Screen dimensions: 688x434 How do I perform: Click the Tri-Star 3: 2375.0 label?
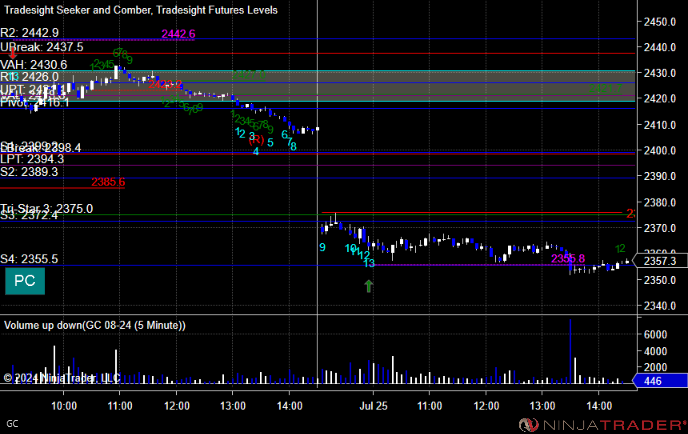(47, 208)
